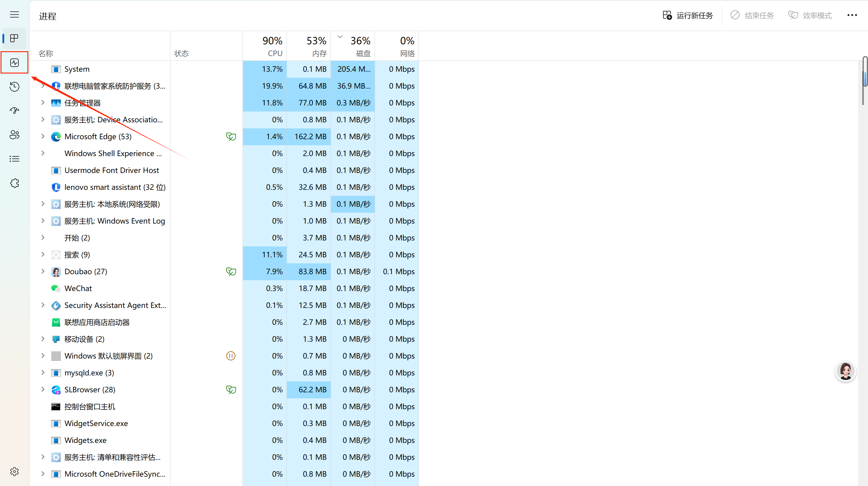Open the App history sidebar icon
The height and width of the screenshot is (486, 868).
14,86
